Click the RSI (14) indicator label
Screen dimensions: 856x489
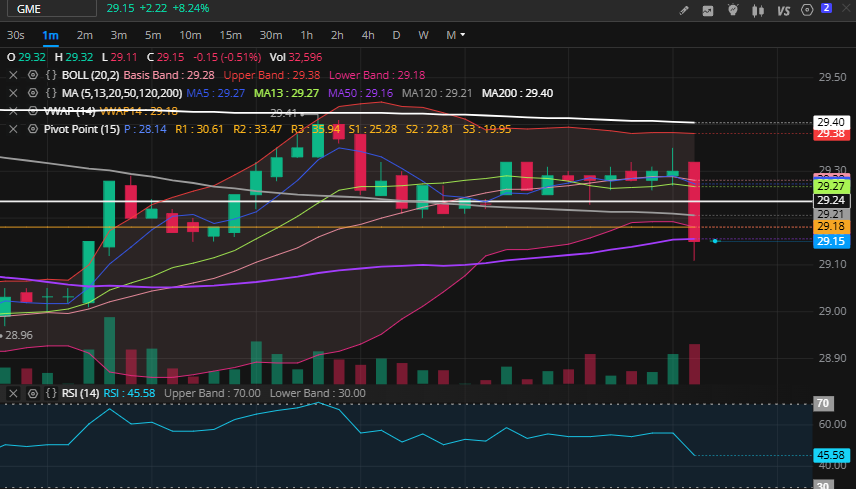click(80, 393)
